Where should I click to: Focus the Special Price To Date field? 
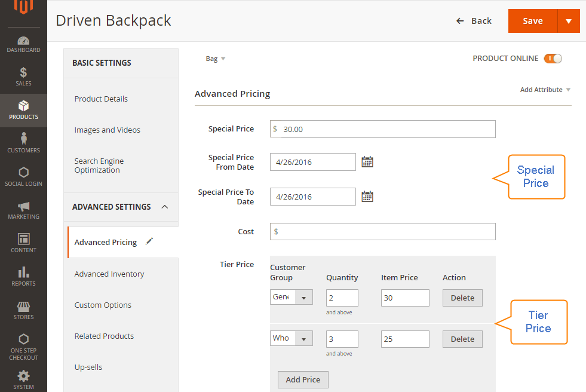point(313,197)
